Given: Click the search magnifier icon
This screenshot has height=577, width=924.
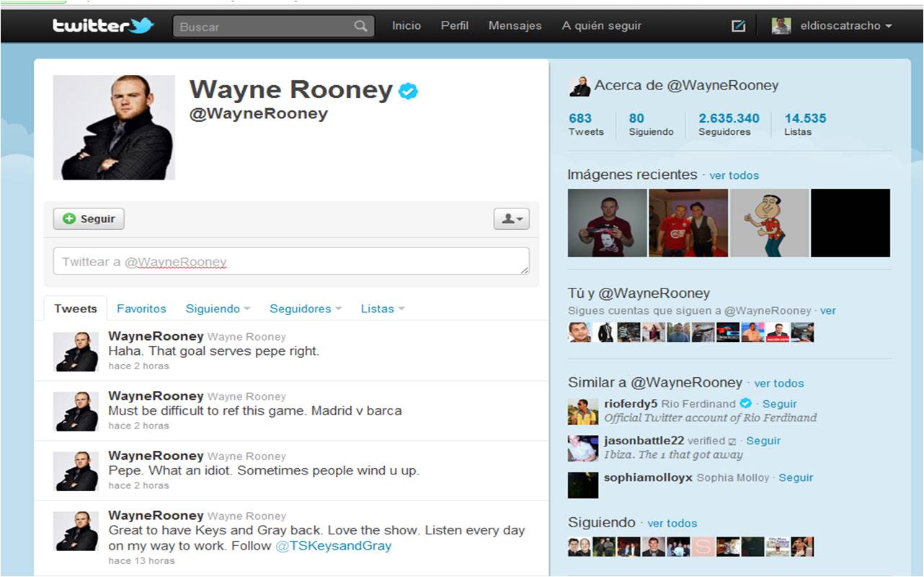Looking at the screenshot, I should click(360, 26).
